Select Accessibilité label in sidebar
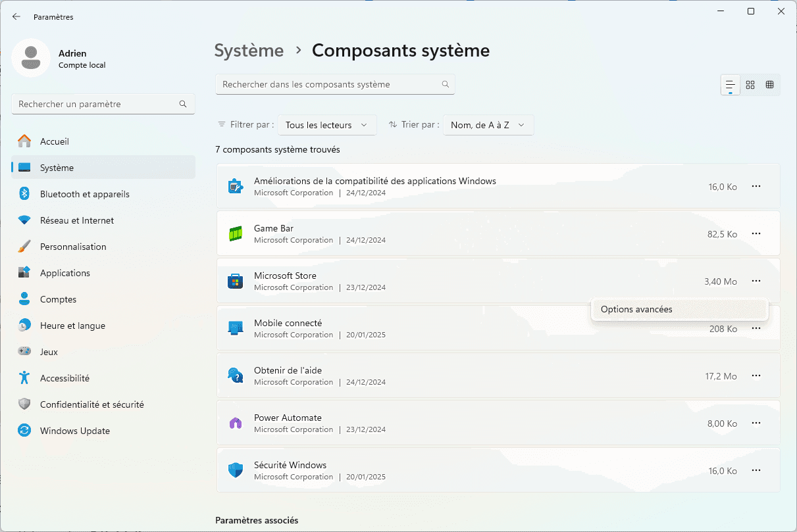The image size is (797, 532). pyautogui.click(x=64, y=378)
